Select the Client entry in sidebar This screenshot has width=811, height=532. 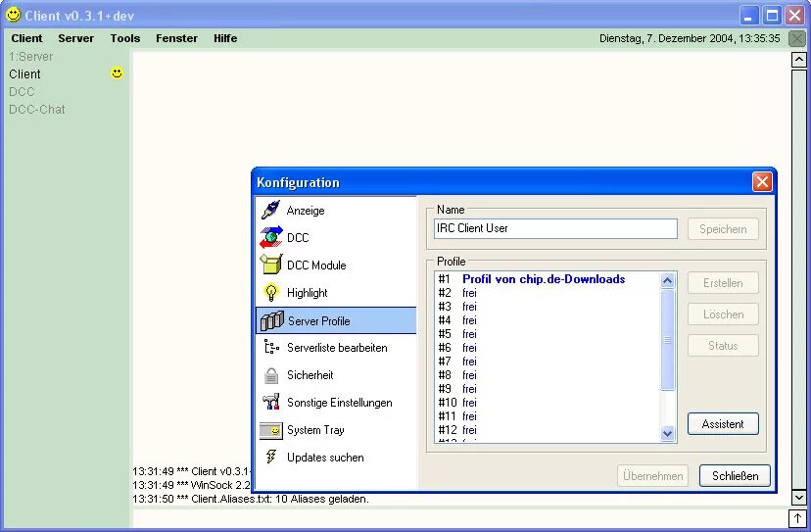[24, 74]
